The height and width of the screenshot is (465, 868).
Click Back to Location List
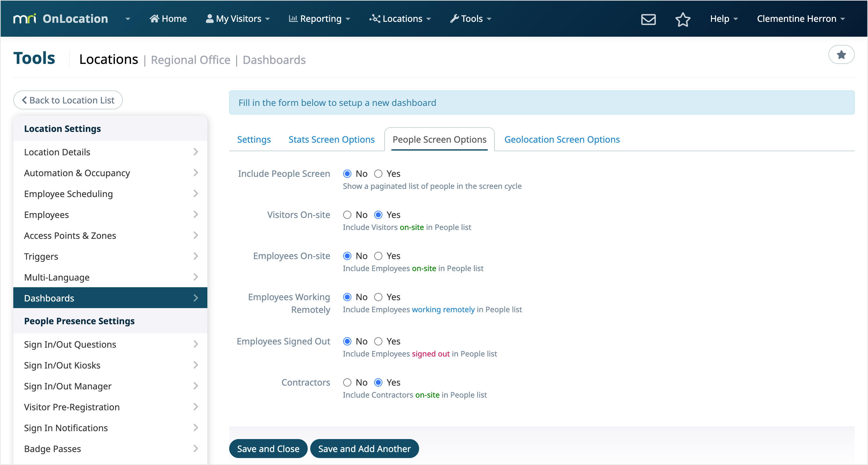pos(67,100)
